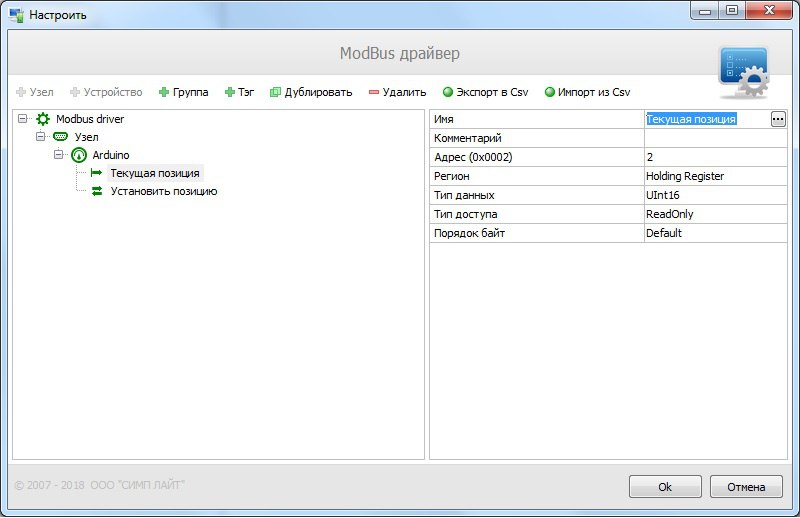Open the Тип данных value UInt16
This screenshot has width=800, height=518.
click(x=716, y=195)
